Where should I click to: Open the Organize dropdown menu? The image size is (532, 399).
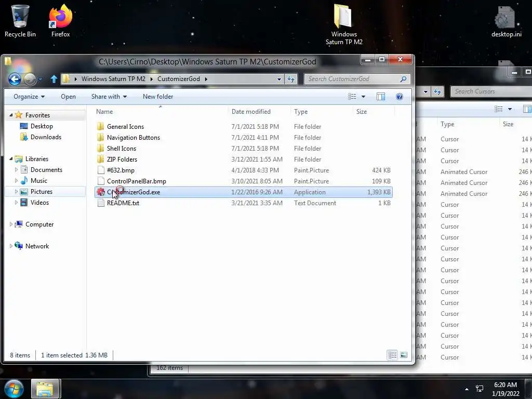point(29,97)
